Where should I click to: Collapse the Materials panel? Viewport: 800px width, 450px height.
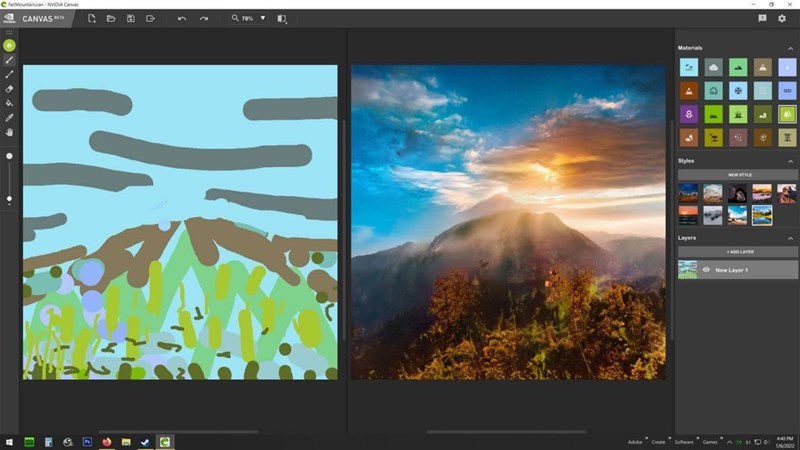[x=791, y=48]
